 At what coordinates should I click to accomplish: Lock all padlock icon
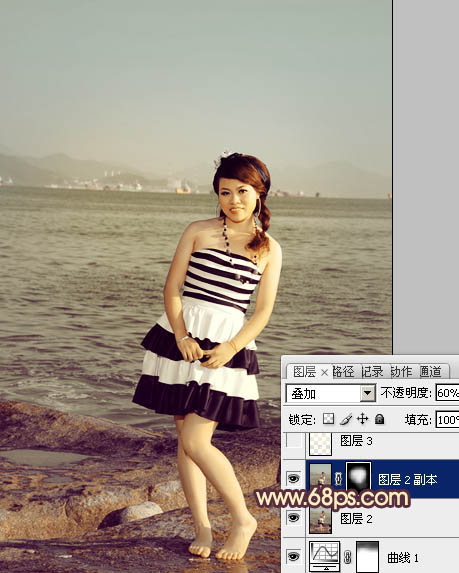click(380, 419)
